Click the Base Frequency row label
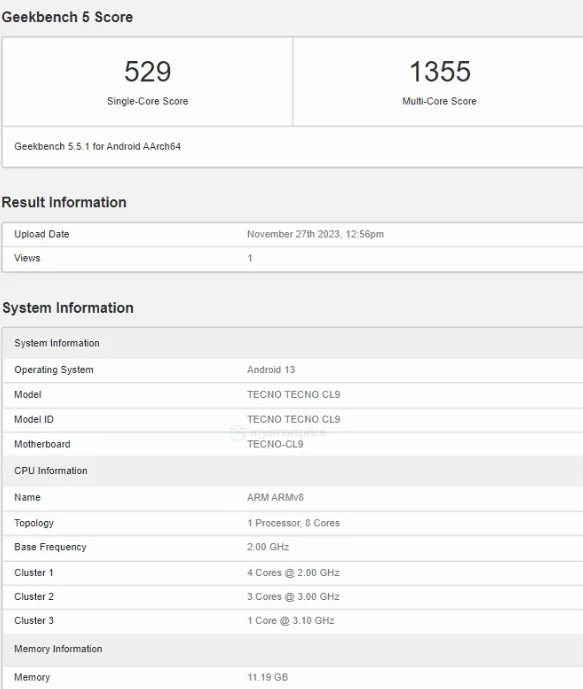 [50, 547]
